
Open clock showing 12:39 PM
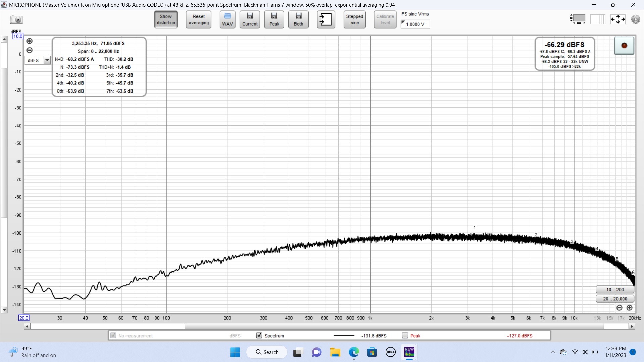[x=615, y=352]
